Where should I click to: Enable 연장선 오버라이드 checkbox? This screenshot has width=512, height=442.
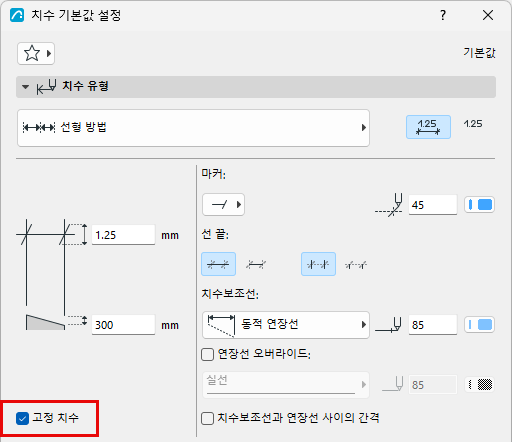(x=207, y=354)
